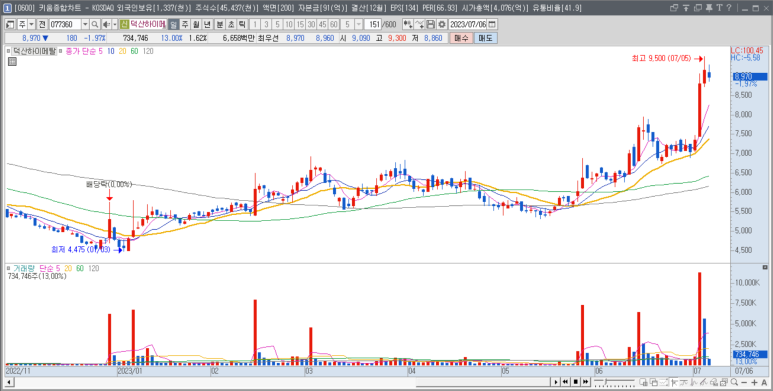This screenshot has width=773, height=391.
Task: Click the date field 2023/07/06
Action: click(x=468, y=24)
